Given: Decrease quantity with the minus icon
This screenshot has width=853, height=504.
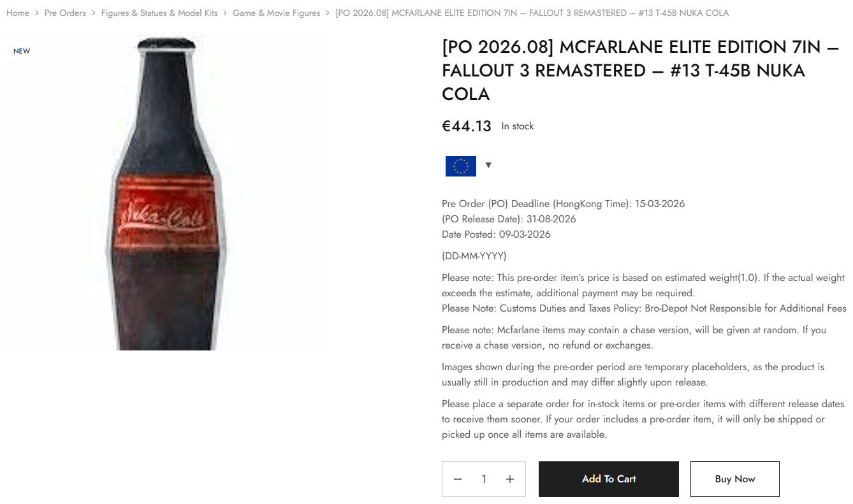Looking at the screenshot, I should 458,479.
